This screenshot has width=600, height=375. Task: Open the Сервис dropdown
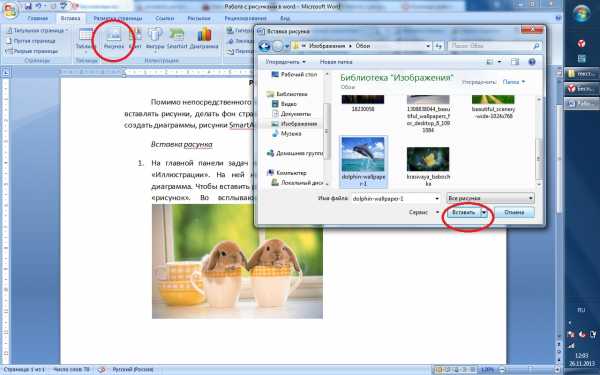click(424, 212)
